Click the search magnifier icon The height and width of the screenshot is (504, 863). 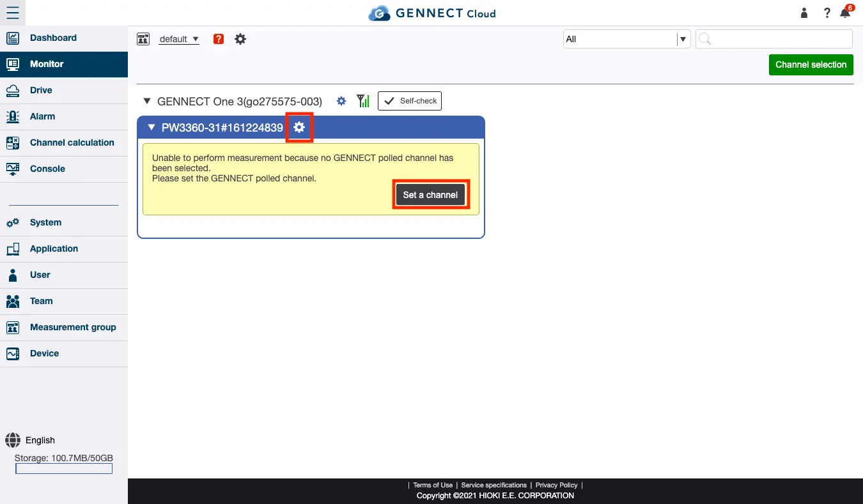704,39
